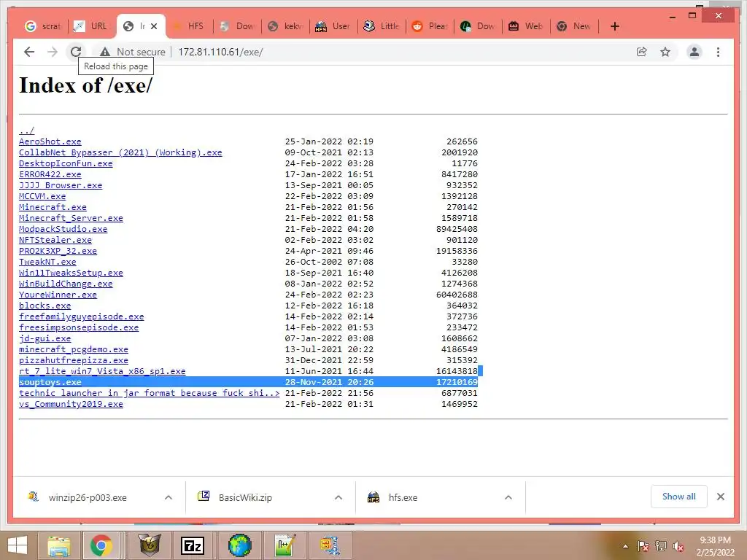Switch to the New tab
Viewport: 747px width, 560px height.
click(573, 26)
